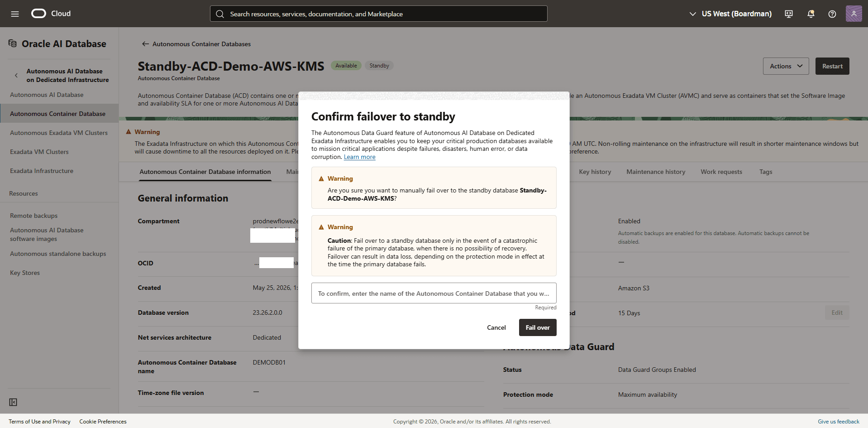Click the Restart button
This screenshot has height=428, width=868.
point(832,66)
